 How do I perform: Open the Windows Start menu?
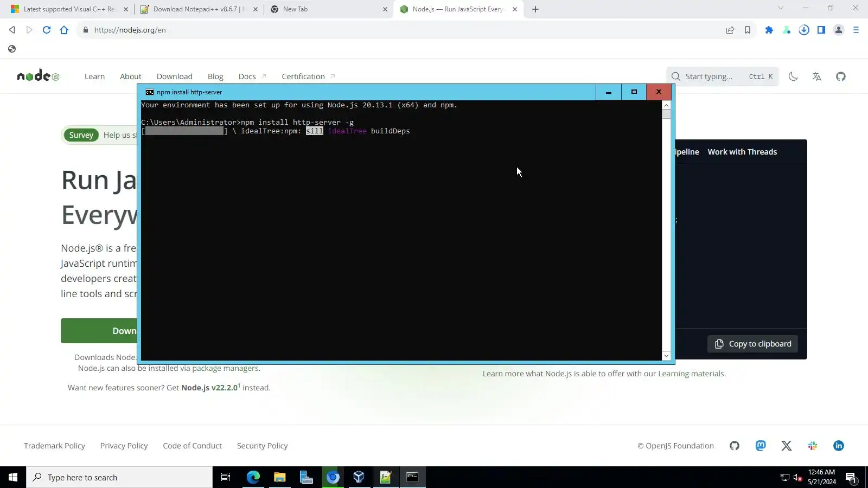[x=13, y=477]
